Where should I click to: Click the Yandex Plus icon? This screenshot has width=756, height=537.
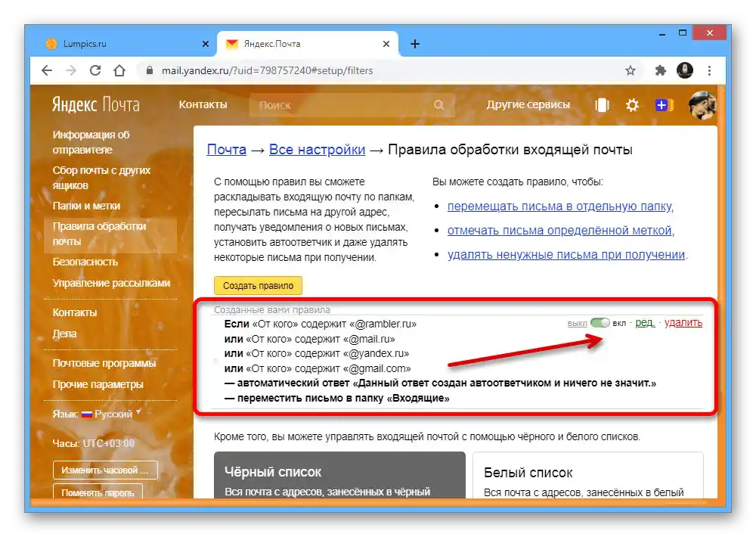pyautogui.click(x=664, y=104)
